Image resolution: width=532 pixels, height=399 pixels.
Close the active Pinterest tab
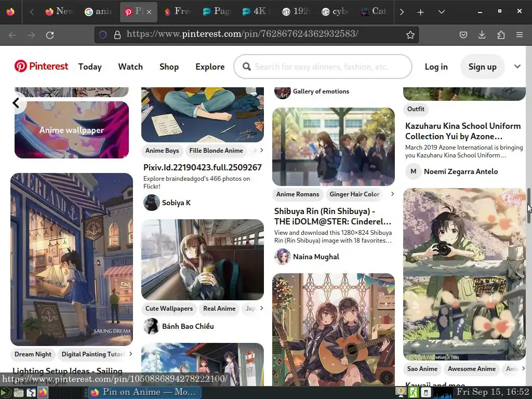coord(149,12)
